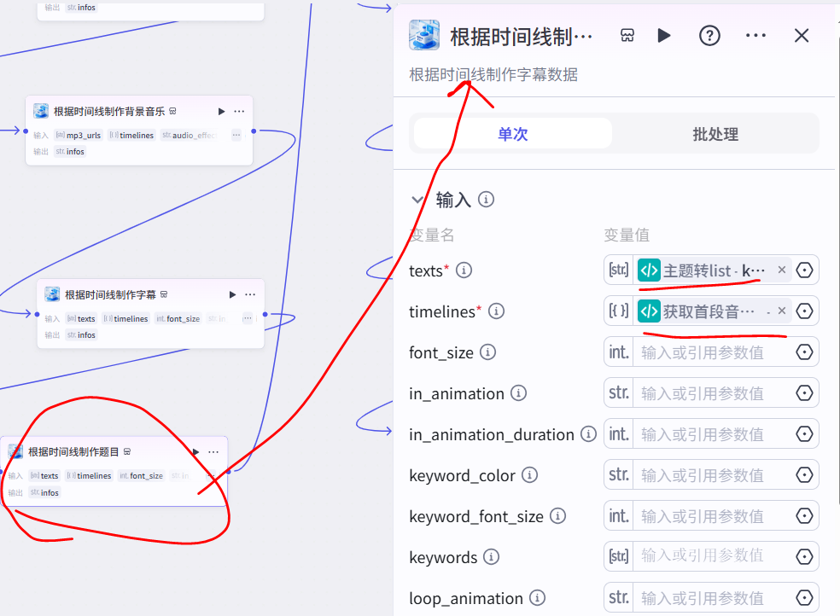Show info for the 输入 section

pyautogui.click(x=486, y=200)
